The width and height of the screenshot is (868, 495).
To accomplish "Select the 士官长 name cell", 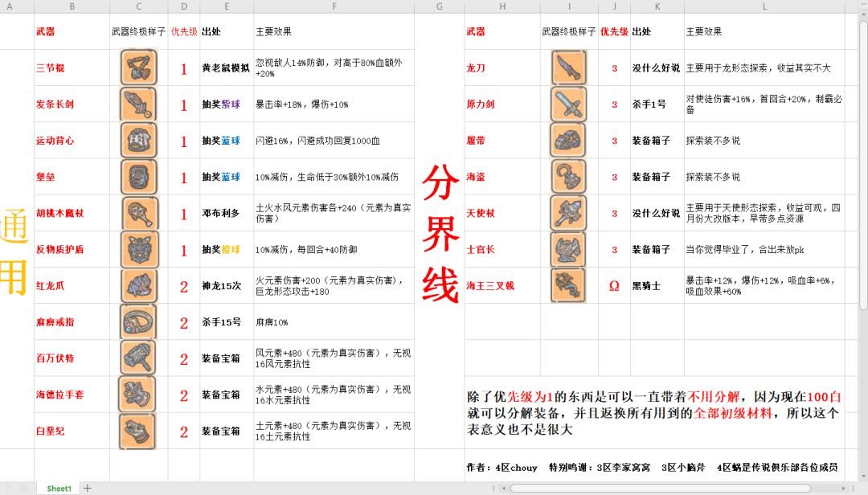I will 502,249.
